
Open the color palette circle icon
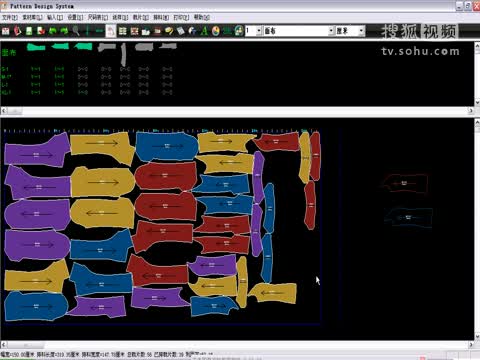pos(216,31)
